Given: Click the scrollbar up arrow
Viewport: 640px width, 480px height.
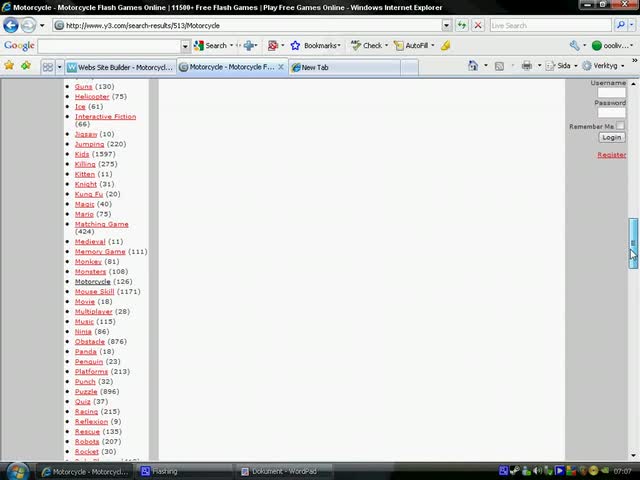Looking at the screenshot, I should pos(633,84).
